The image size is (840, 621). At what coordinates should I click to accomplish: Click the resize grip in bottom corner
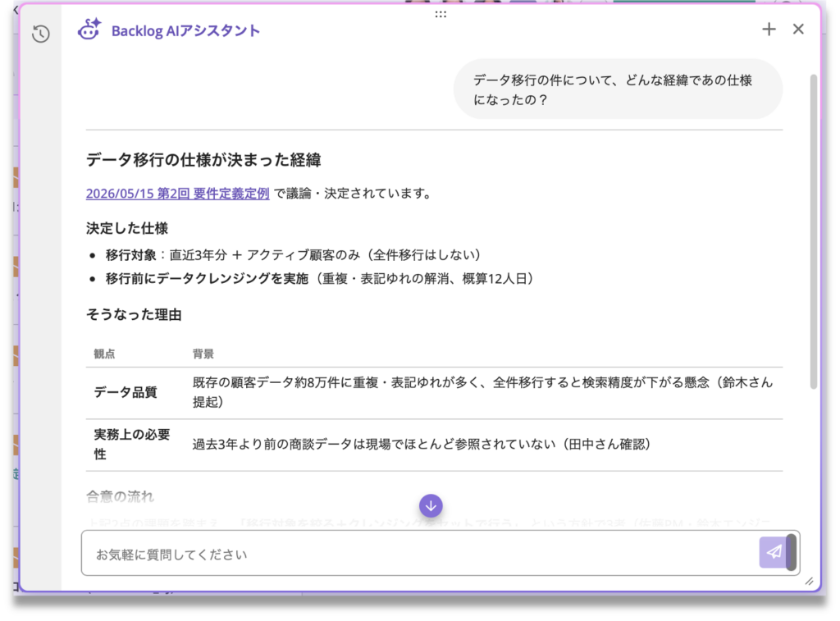[x=810, y=582]
